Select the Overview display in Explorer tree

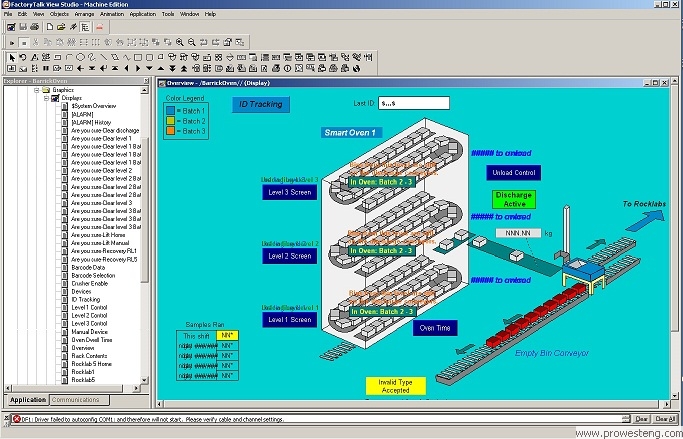pos(83,348)
